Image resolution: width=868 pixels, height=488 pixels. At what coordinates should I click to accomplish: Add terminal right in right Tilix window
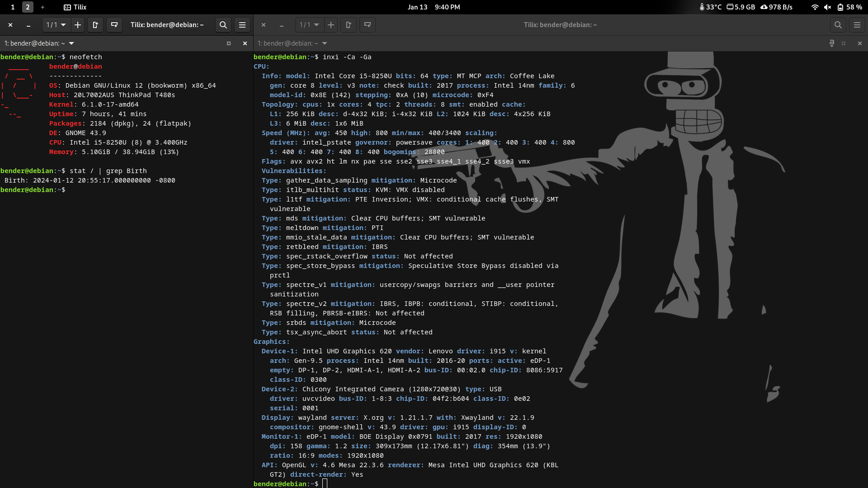click(x=349, y=25)
